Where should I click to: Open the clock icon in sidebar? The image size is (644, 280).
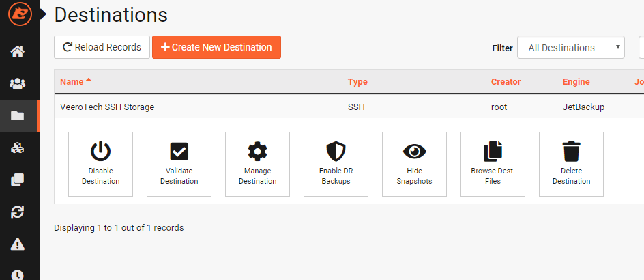coord(18,274)
